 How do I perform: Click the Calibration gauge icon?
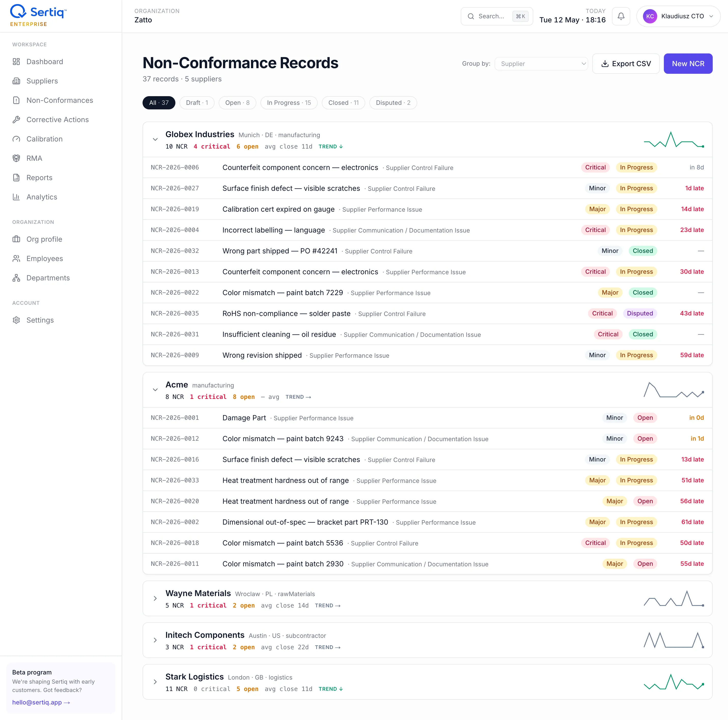click(16, 139)
